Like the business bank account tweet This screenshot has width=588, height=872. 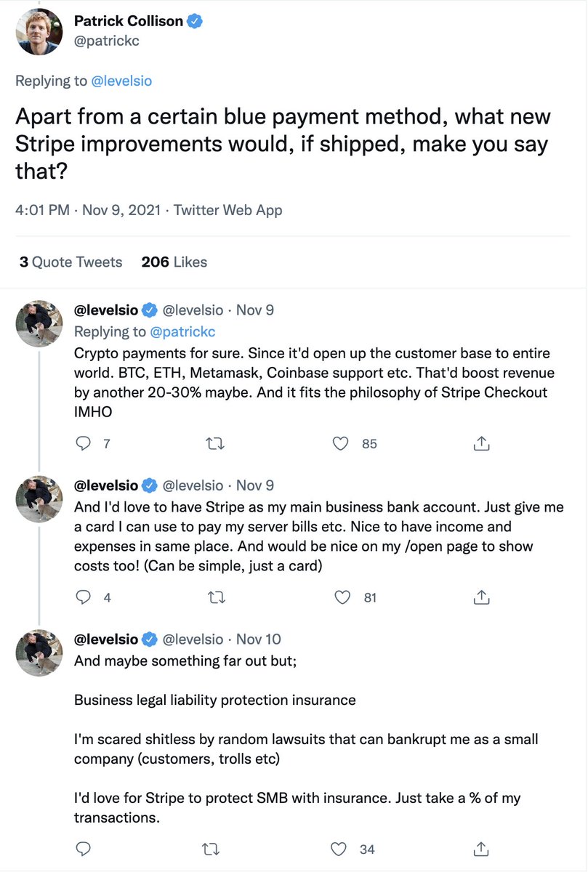[340, 597]
